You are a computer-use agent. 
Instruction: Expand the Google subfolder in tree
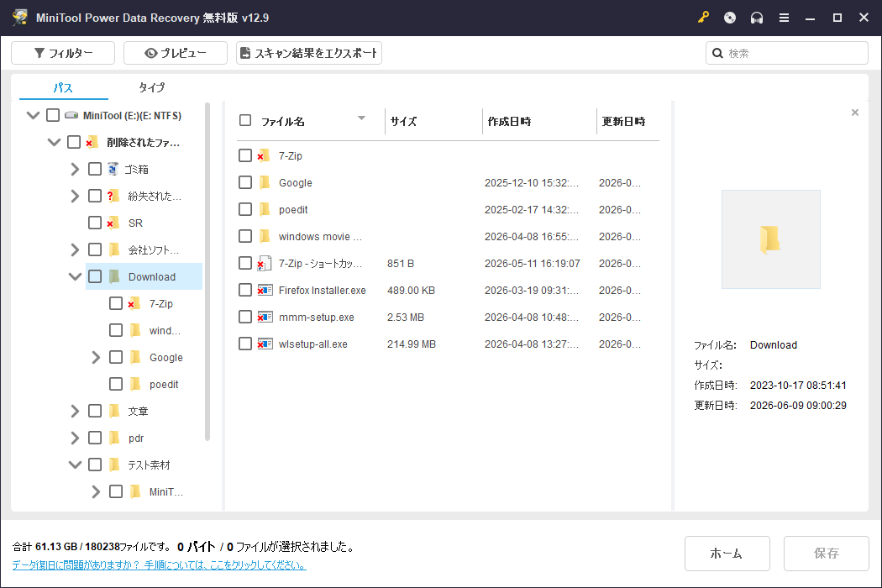(96, 357)
